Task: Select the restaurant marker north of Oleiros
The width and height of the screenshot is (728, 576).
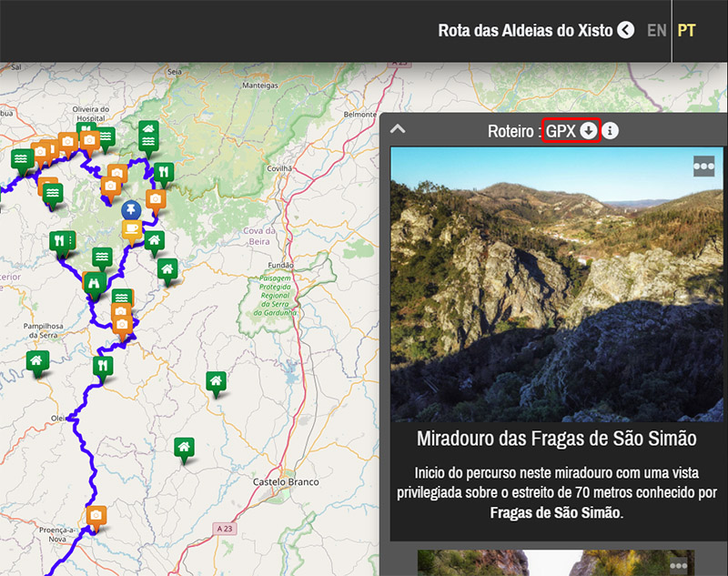Action: [101, 366]
